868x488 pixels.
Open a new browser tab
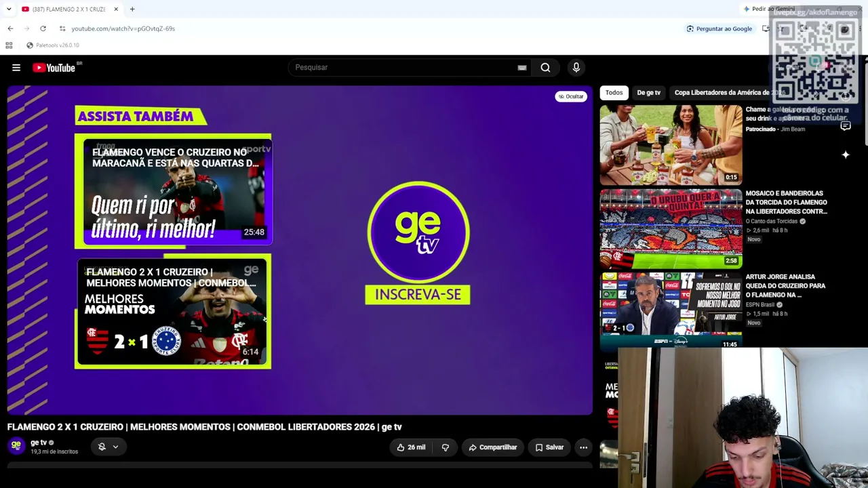click(132, 9)
